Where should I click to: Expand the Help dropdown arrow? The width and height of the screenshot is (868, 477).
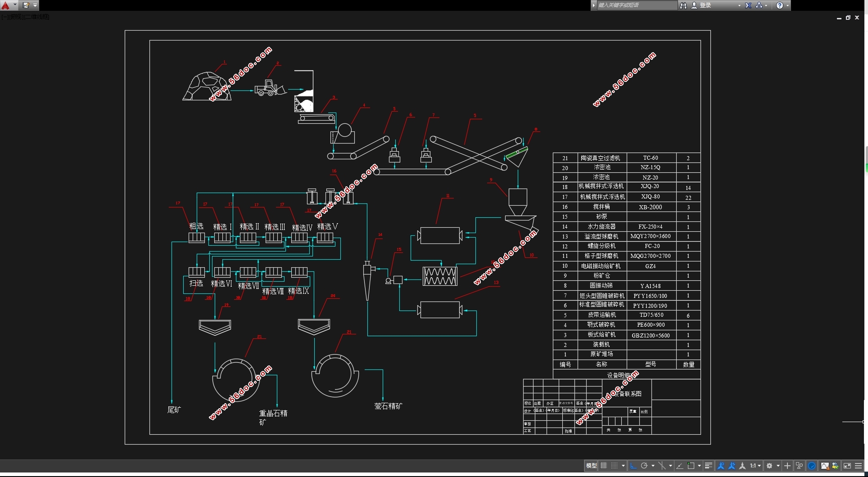(787, 5)
